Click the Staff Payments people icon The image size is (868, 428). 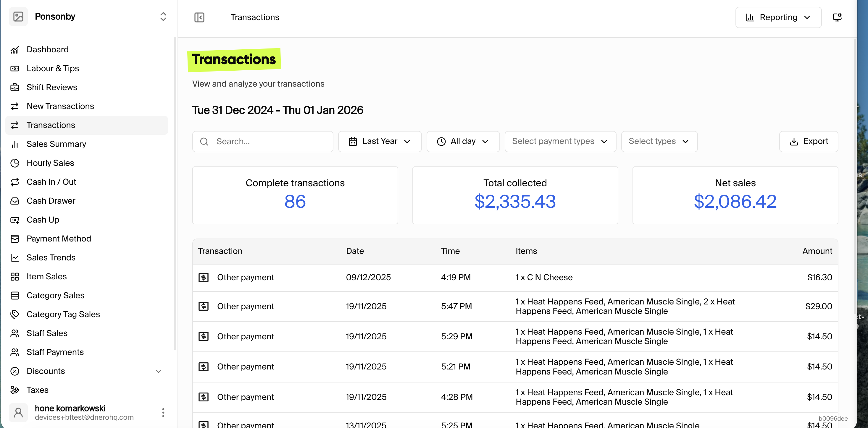(x=15, y=352)
